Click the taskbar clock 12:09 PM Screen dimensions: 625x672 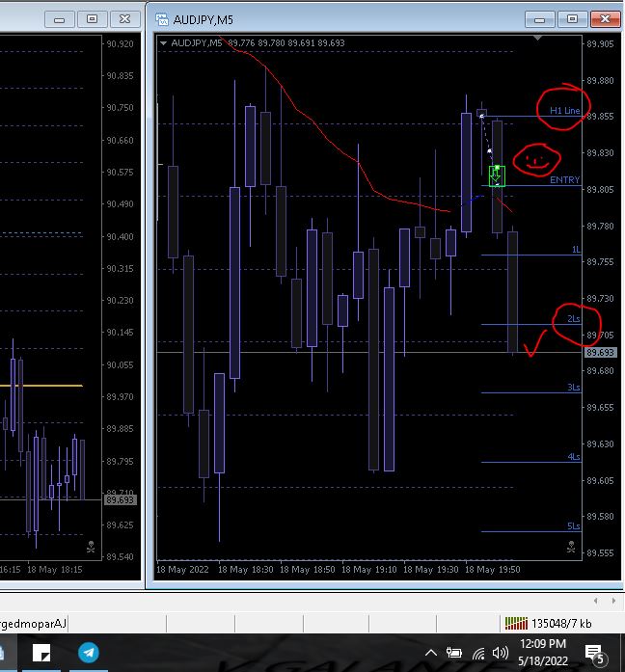click(543, 644)
